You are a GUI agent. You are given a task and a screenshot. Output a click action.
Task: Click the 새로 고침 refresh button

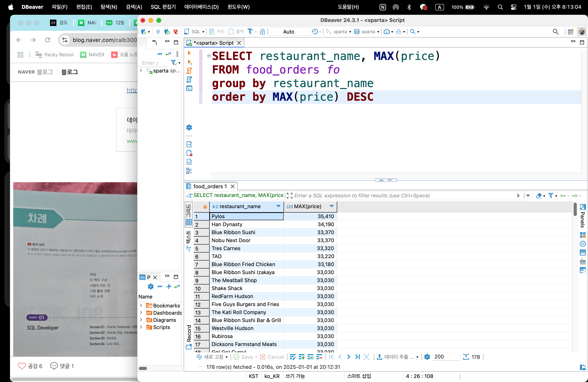point(212,357)
